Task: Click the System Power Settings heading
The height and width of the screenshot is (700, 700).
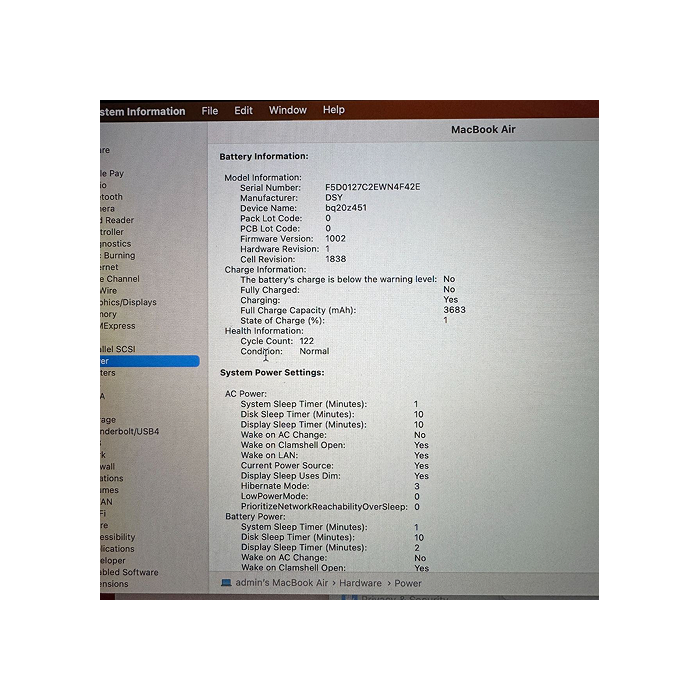Action: point(272,372)
